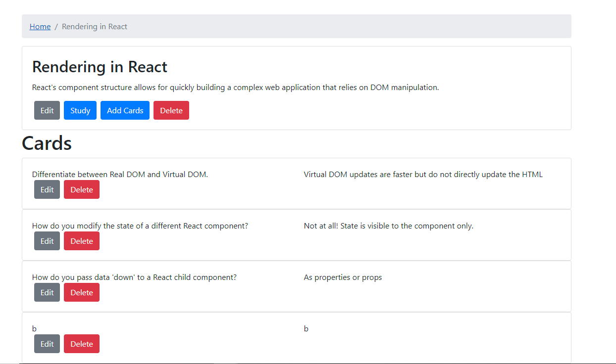Select the question text of the first card
The width and height of the screenshot is (616, 364).
click(119, 174)
